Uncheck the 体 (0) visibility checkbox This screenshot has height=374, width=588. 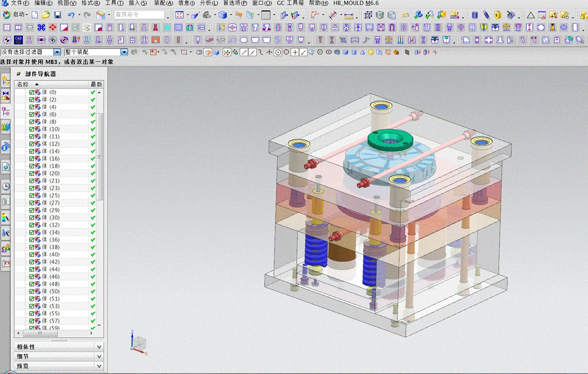pos(31,92)
